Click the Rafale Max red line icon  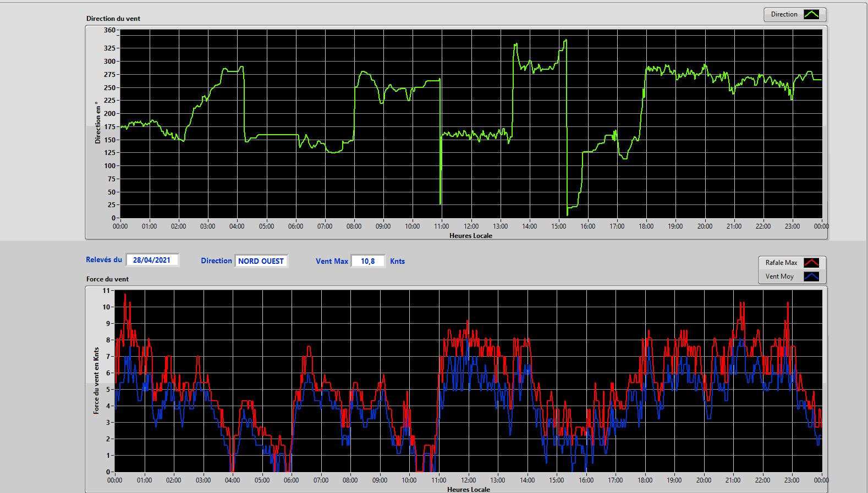pos(811,263)
